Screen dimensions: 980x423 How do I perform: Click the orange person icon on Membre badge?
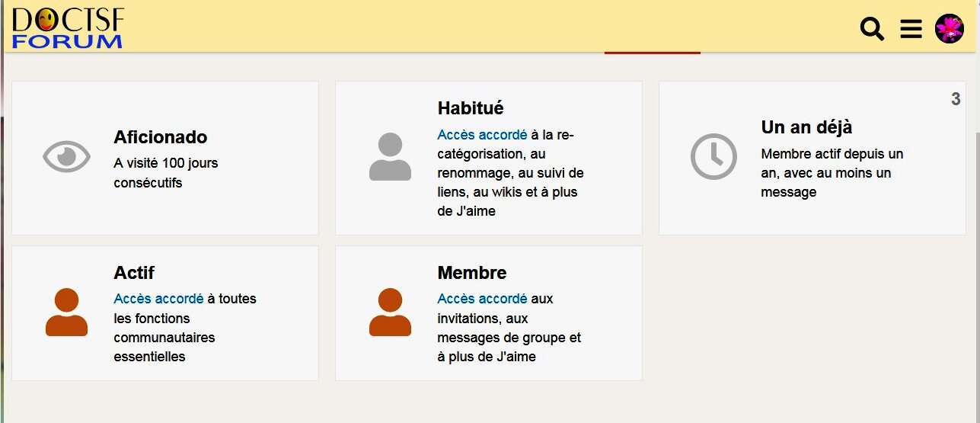pos(390,312)
